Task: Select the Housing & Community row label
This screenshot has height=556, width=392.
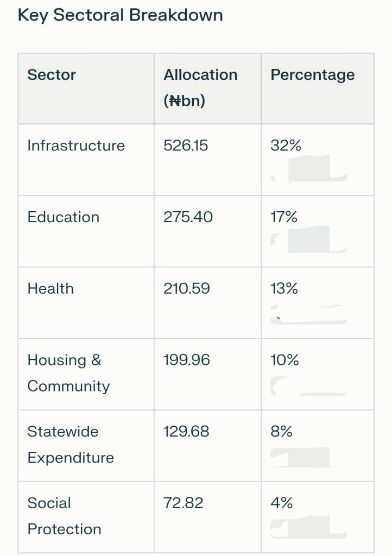Action: coord(68,373)
